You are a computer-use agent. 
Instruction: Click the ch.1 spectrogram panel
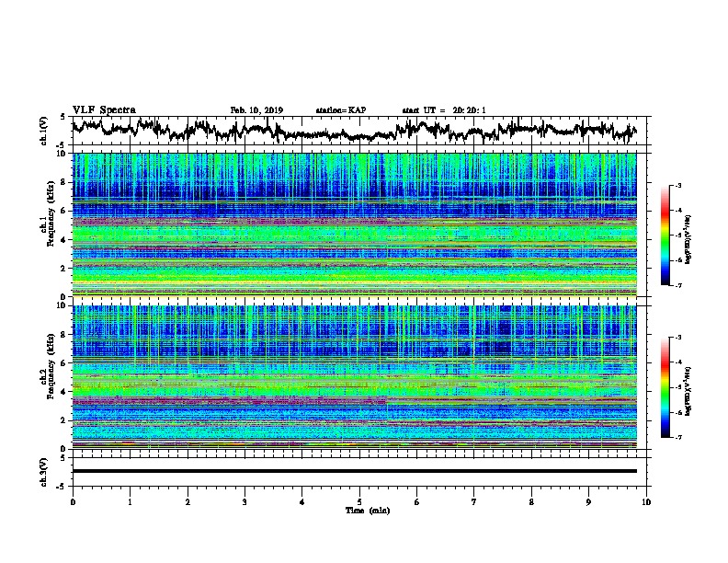[x=354, y=224]
